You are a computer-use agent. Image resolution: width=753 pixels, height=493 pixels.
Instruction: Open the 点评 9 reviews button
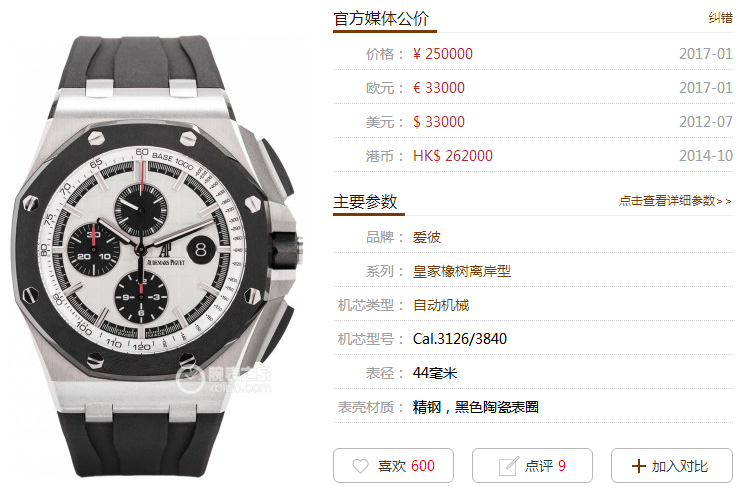[x=532, y=466]
